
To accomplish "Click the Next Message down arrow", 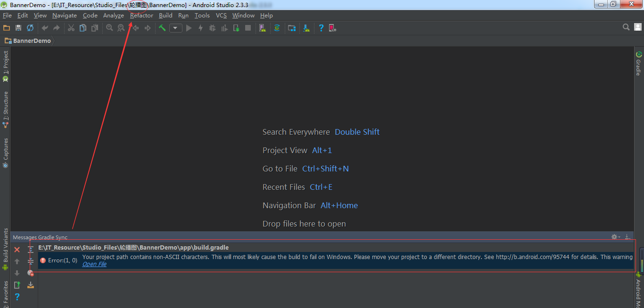I will [x=17, y=273].
